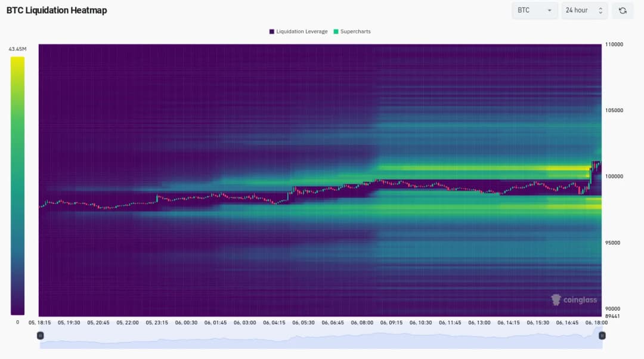Screen dimensions: 644x359
Task: Click the 06, 08:00 time axis label
Action: [363, 323]
